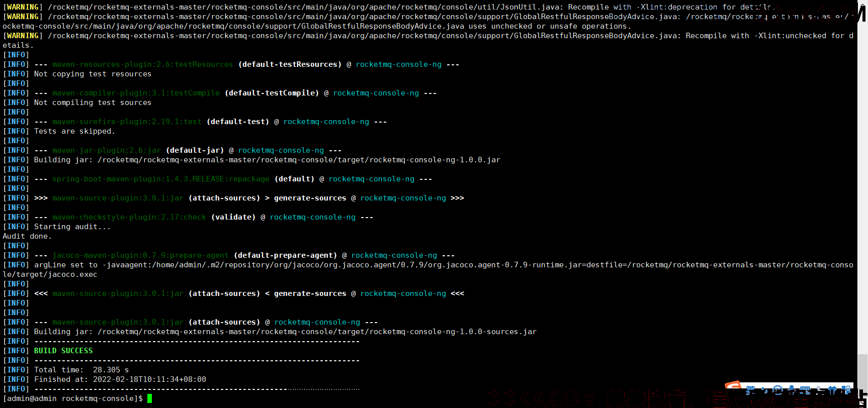Click the green BUILD SUCCESS text

point(63,351)
